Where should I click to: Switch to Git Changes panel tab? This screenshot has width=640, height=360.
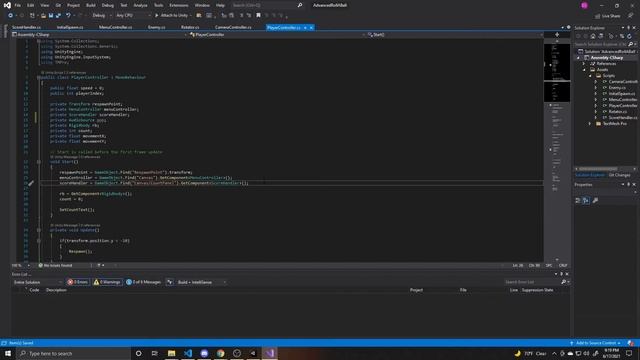(619, 175)
